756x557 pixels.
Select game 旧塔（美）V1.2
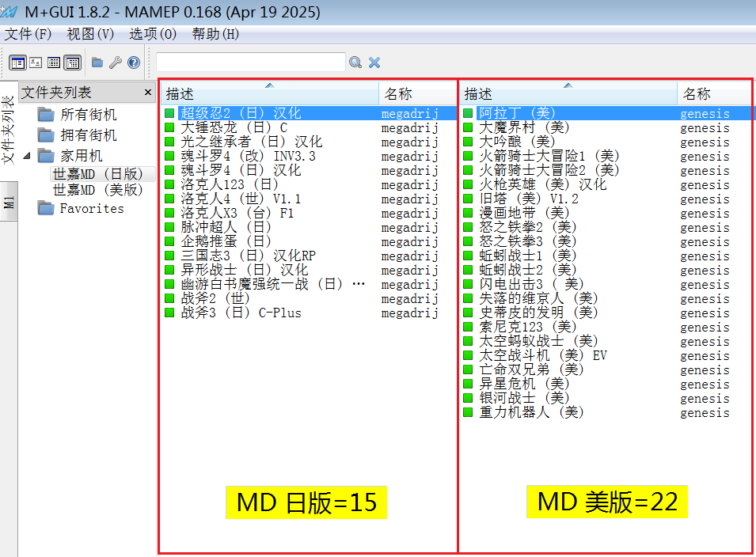point(529,199)
